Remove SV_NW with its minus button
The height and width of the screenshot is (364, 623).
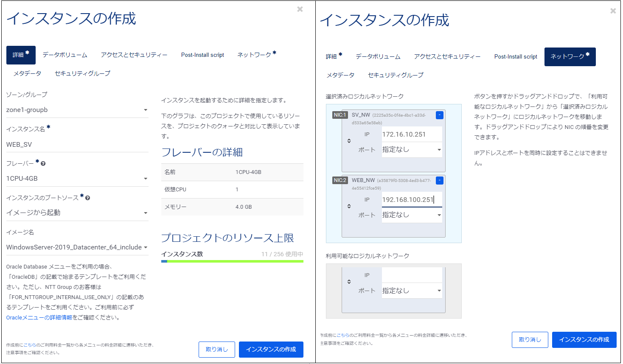point(440,115)
